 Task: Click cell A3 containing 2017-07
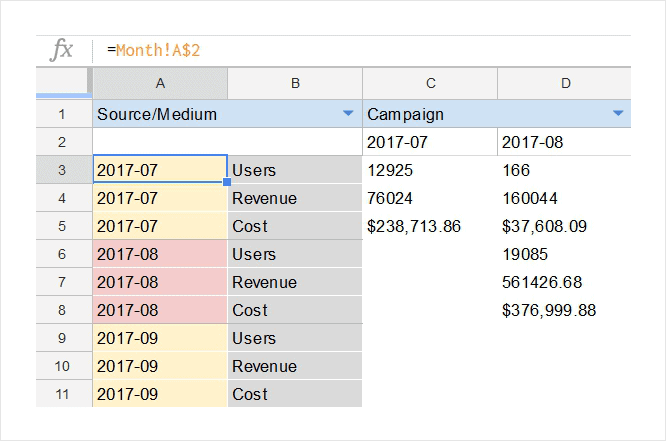point(160,171)
